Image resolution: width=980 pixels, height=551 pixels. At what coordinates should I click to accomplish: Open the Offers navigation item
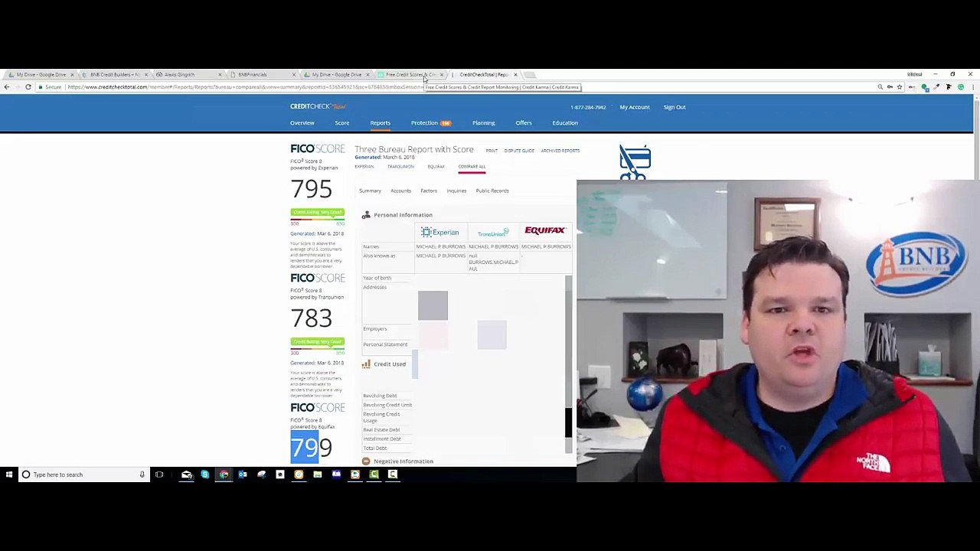524,123
